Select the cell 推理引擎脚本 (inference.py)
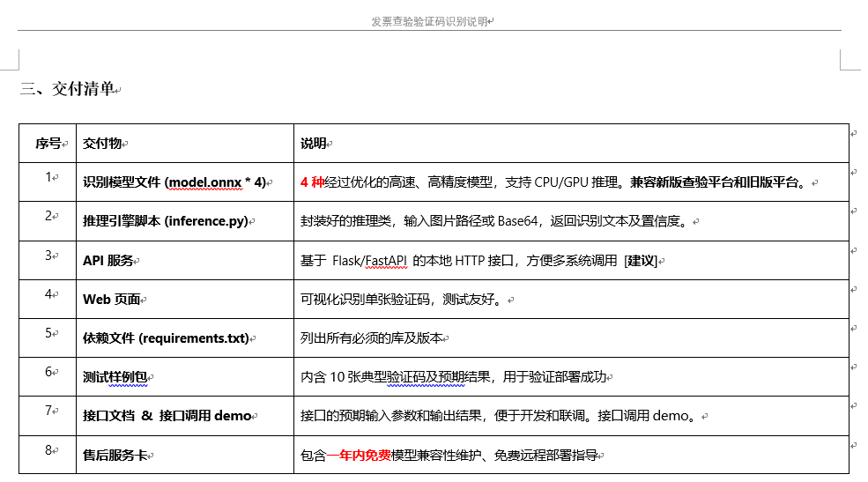The height and width of the screenshot is (482, 868). pyautogui.click(x=185, y=221)
